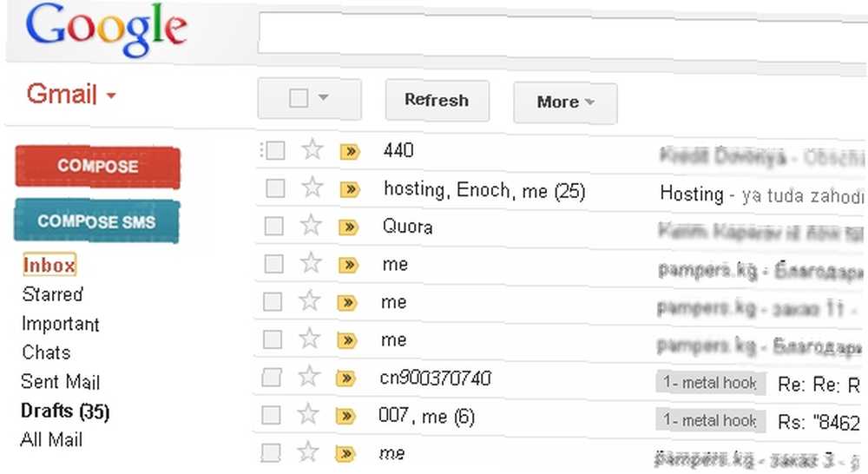
Task: Expand the More actions dropdown
Action: pyautogui.click(x=565, y=102)
